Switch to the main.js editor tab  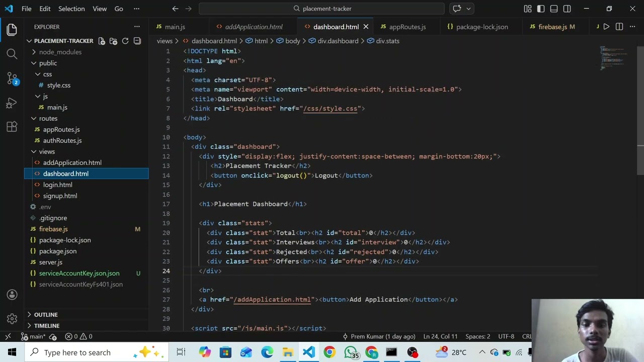(x=175, y=27)
